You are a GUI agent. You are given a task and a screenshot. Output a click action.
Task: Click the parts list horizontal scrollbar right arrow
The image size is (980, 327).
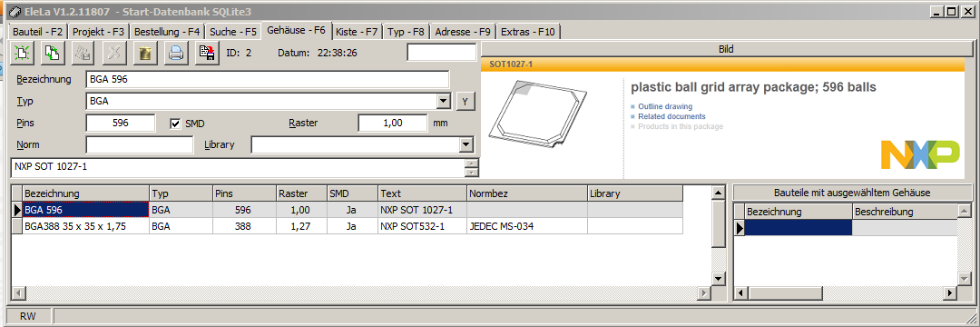coord(949,292)
